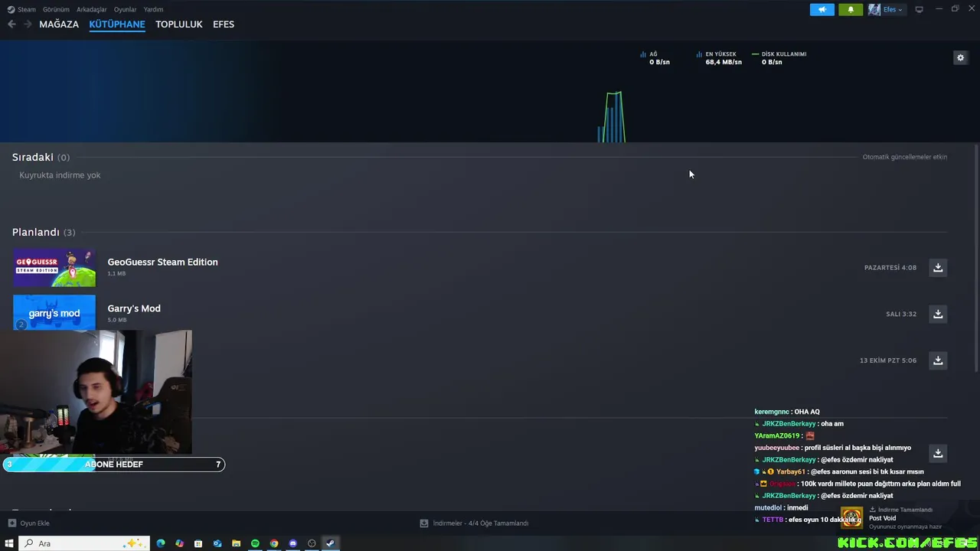Open the Görünüm menu
The image size is (980, 551).
(56, 9)
